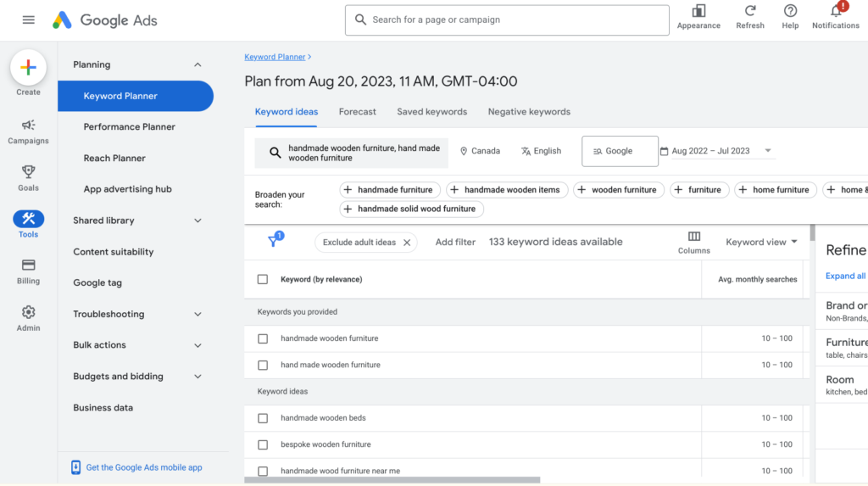Add home furniture suggestion chip
The width and height of the screenshot is (868, 486).
coord(776,190)
